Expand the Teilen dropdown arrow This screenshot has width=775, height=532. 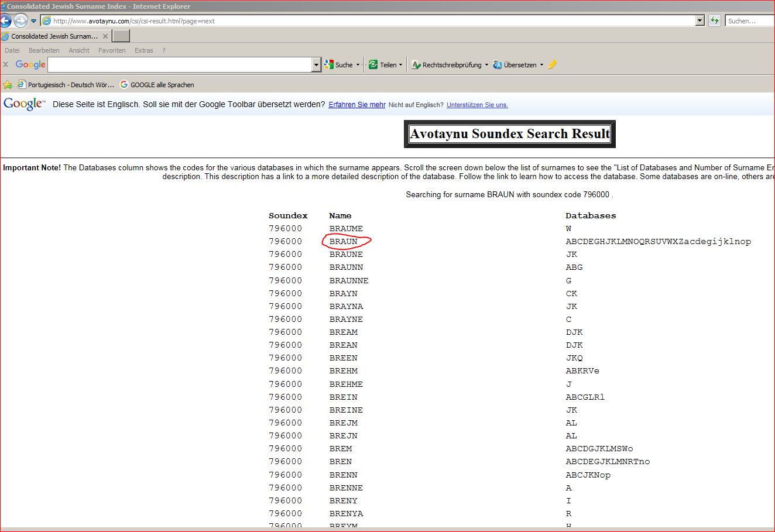pyautogui.click(x=401, y=64)
